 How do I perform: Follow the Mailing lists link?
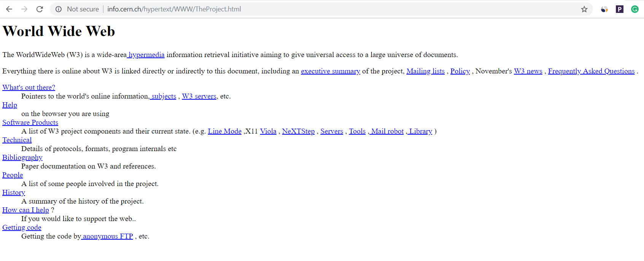click(425, 71)
